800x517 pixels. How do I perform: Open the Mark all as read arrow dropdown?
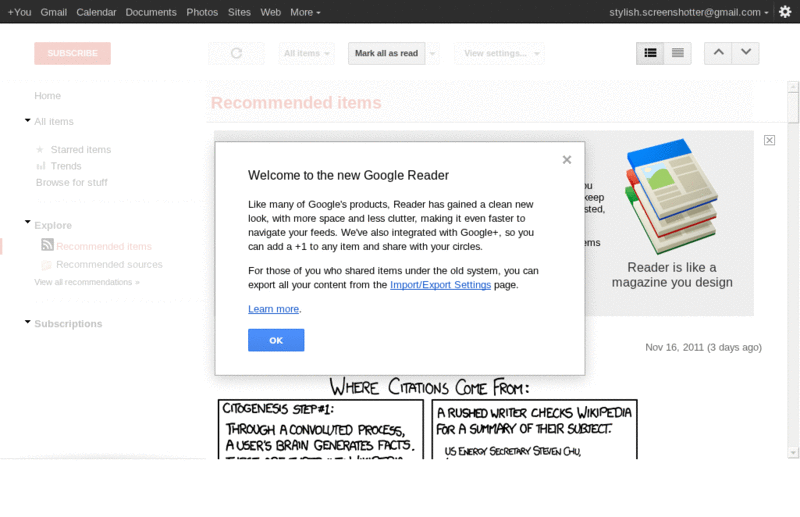click(x=433, y=53)
